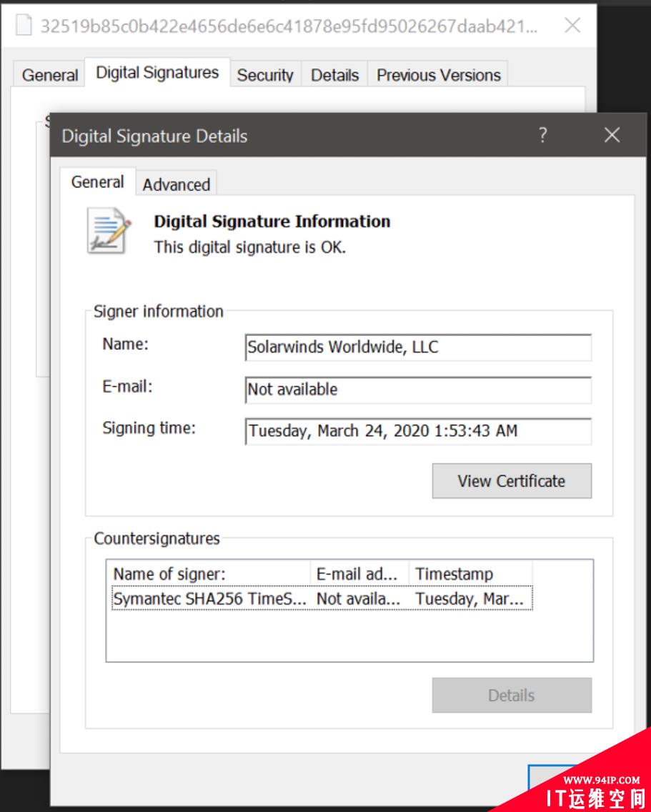The height and width of the screenshot is (812, 651).
Task: Click 'Tuesday, Mar...' timestamp cell
Action: tap(469, 599)
